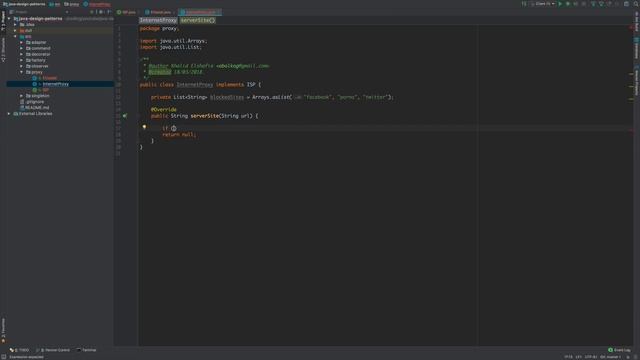Viewport: 640px width, 360px height.
Task: Expand External Libraries node
Action: point(9,113)
